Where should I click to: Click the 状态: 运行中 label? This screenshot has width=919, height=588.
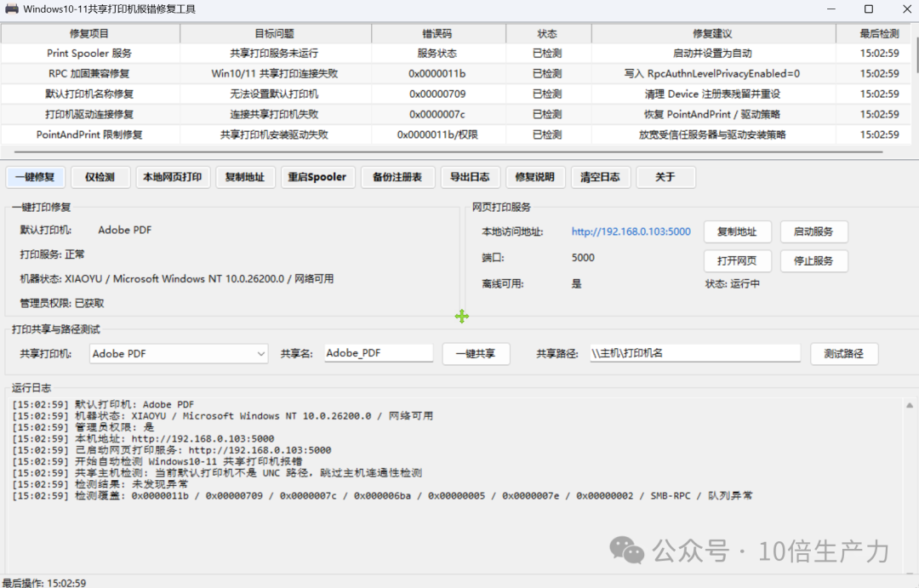pos(733,283)
